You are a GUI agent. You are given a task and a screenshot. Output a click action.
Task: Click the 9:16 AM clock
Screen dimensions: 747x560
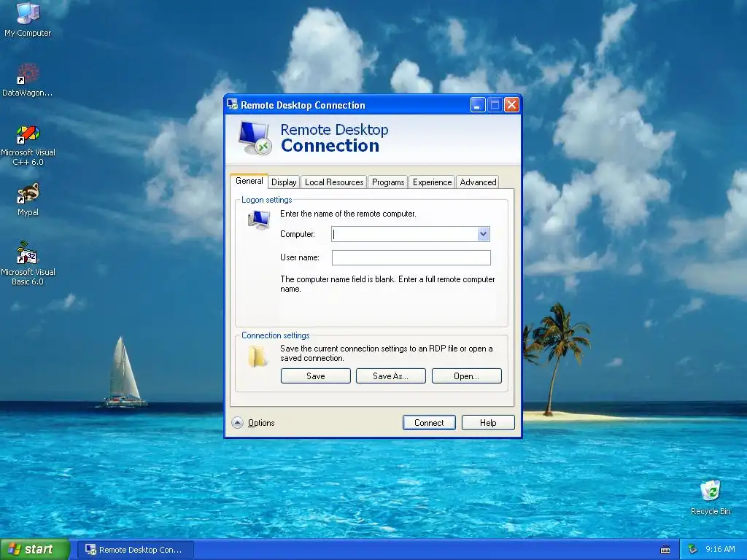(x=720, y=549)
